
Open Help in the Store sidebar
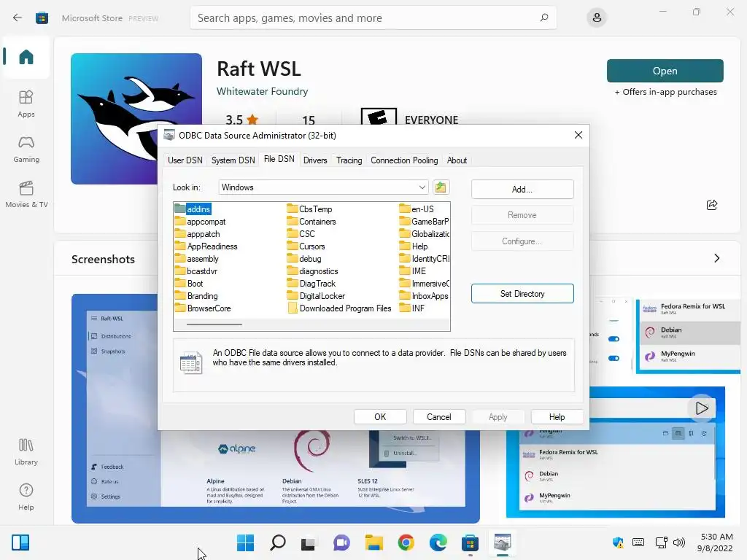[26, 497]
